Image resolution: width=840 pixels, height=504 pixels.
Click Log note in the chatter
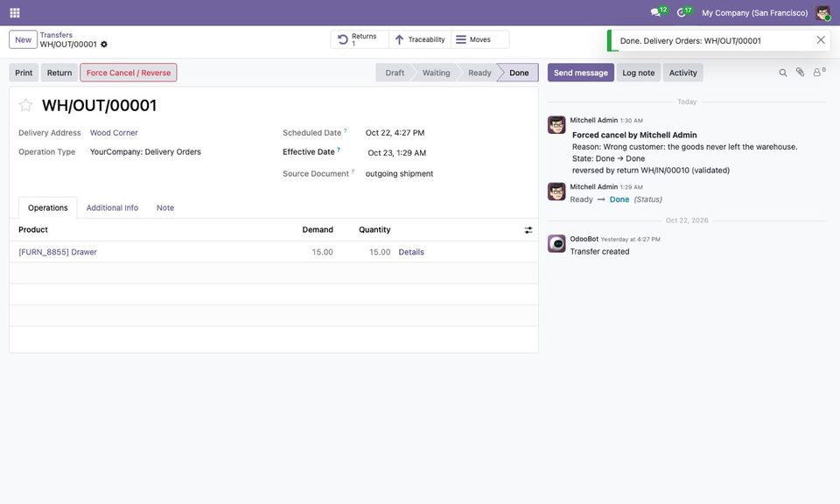[x=639, y=73]
